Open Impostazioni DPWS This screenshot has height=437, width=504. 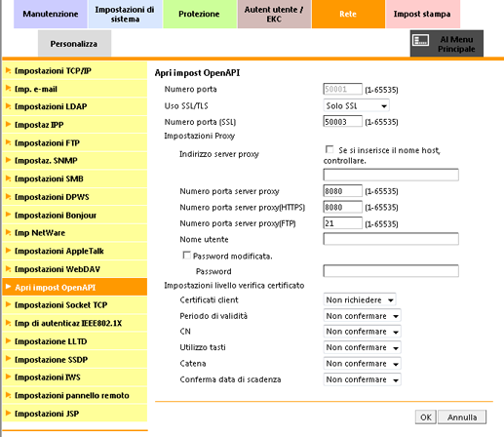75,197
